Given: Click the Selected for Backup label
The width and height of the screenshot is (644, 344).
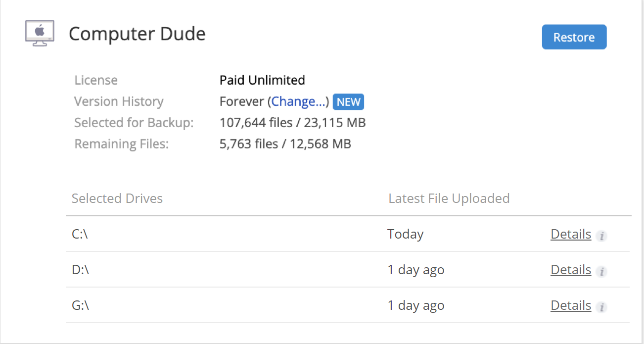Looking at the screenshot, I should [134, 123].
